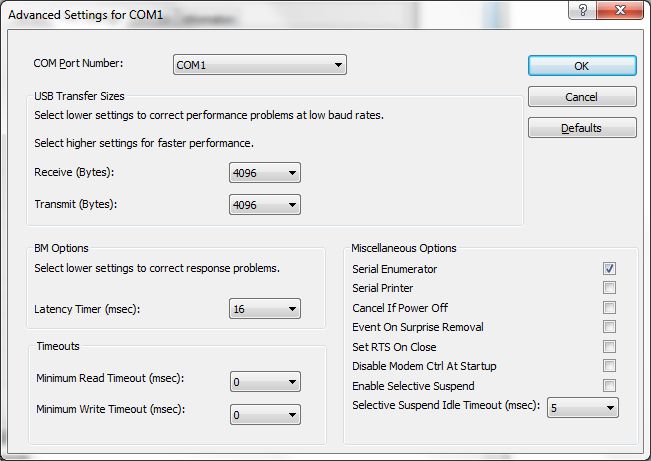This screenshot has height=461, width=651.
Task: Open Minimum Write Timeout dropdown
Action: pyautogui.click(x=265, y=414)
